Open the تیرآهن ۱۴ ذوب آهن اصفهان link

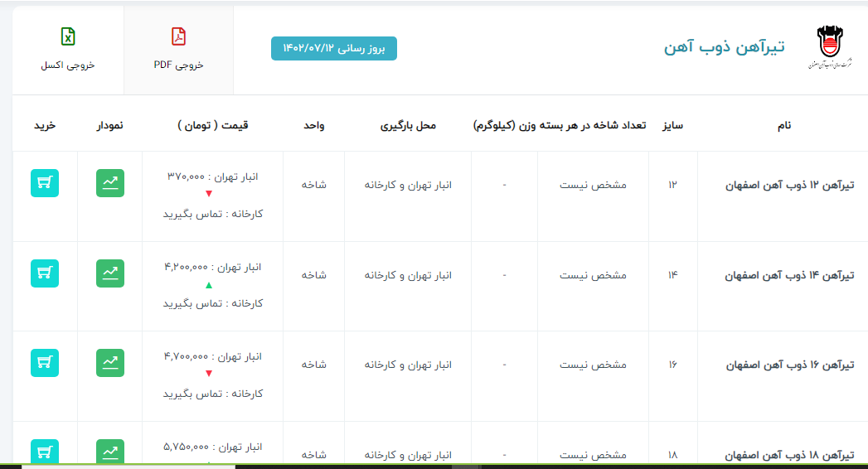point(790,274)
